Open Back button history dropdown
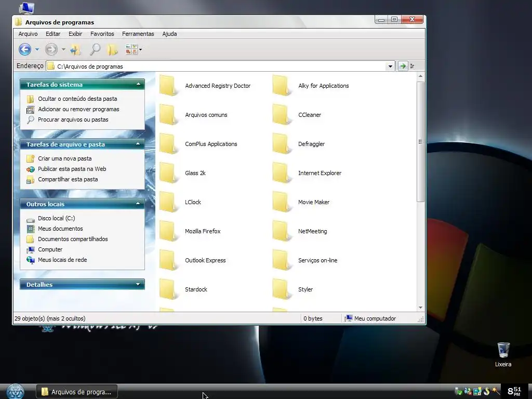This screenshot has width=532, height=399. coord(37,49)
